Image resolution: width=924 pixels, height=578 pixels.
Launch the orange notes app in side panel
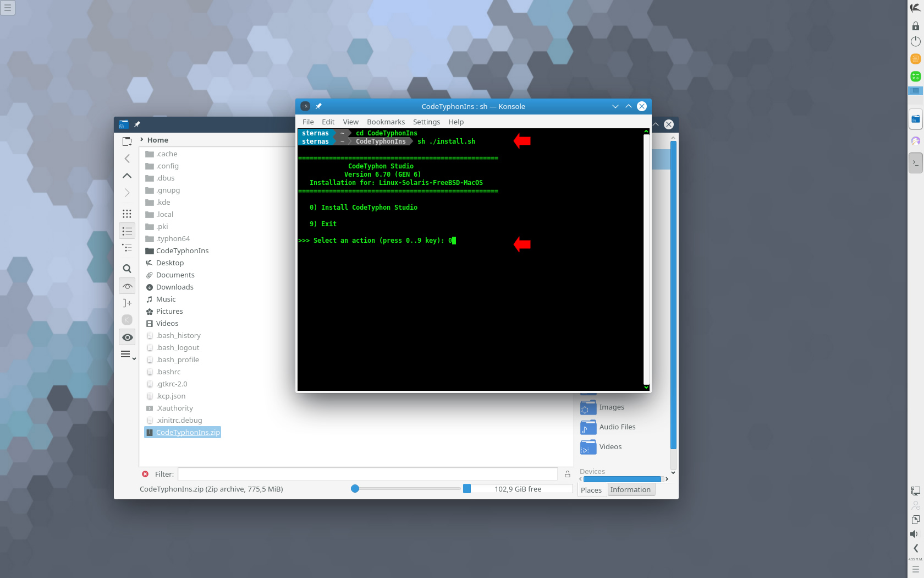click(x=916, y=59)
